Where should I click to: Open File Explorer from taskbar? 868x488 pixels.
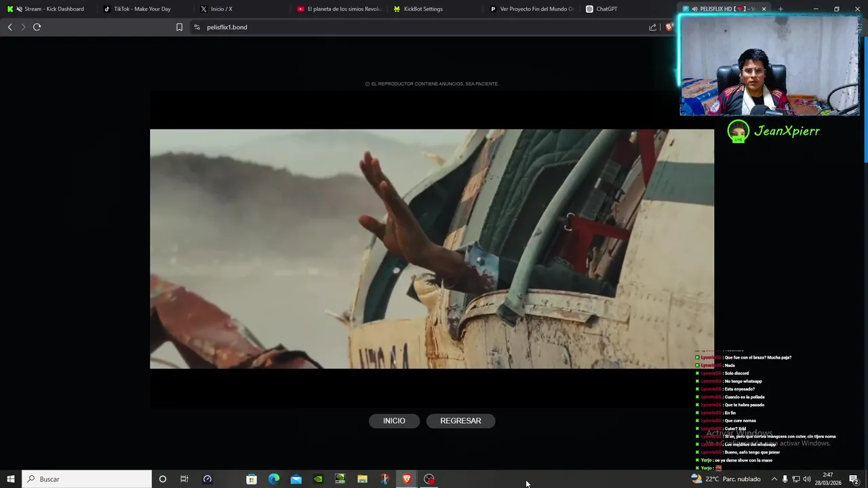coord(362,479)
